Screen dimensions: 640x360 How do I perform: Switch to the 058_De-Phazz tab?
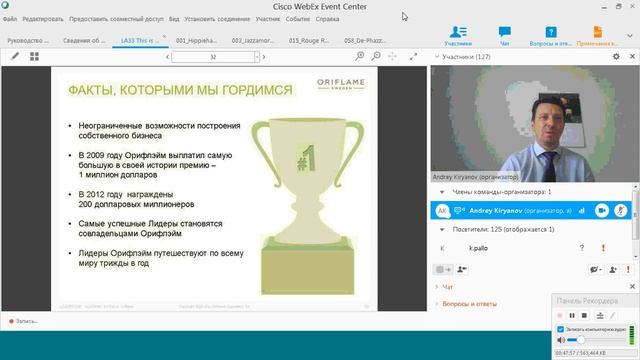coord(364,40)
